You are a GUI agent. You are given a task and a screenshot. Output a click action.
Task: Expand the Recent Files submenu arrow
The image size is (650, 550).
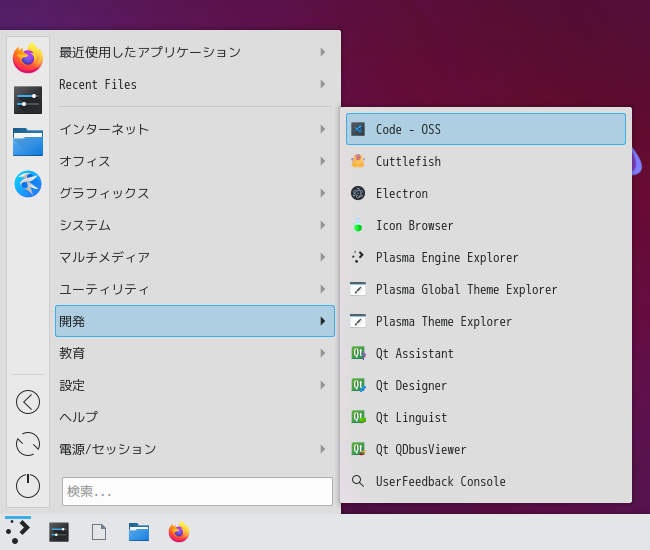coord(323,84)
